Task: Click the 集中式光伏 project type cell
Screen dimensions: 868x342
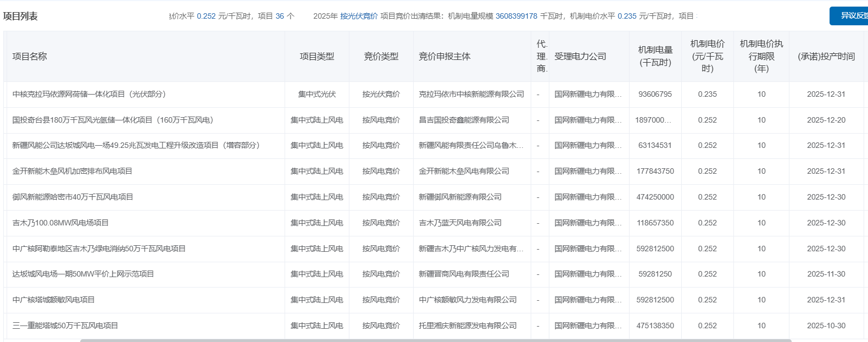Action: (316, 94)
